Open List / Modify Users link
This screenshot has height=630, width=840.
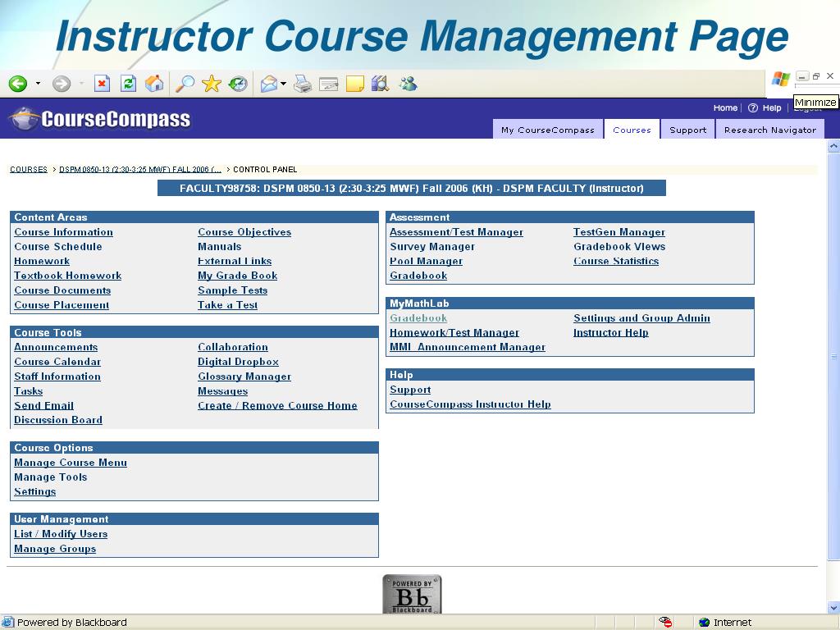(x=61, y=533)
